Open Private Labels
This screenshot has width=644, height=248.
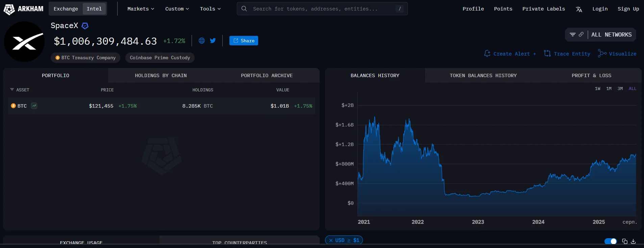click(x=544, y=9)
